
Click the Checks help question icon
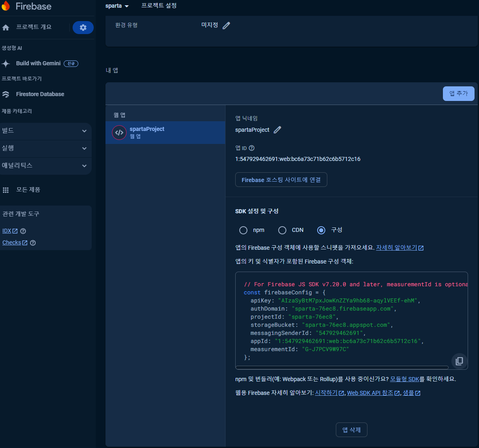coord(33,243)
